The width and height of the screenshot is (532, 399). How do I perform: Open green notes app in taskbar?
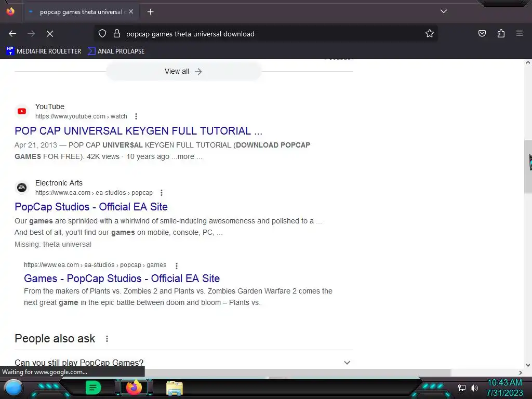93,388
